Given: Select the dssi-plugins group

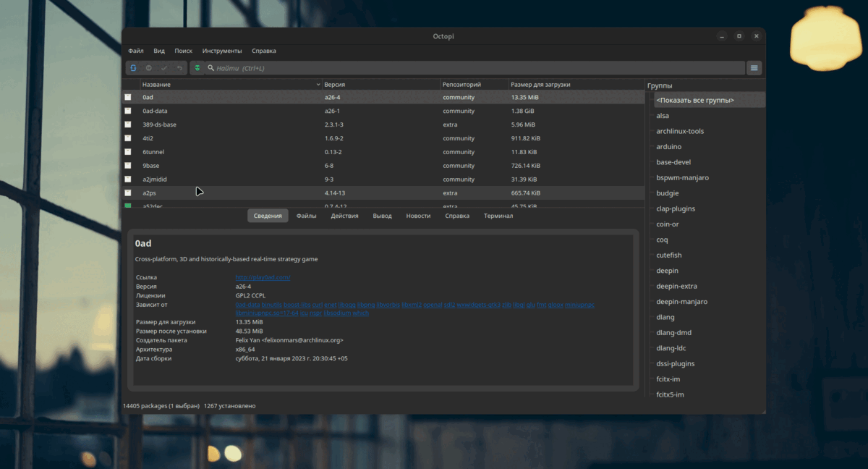Looking at the screenshot, I should coord(675,363).
